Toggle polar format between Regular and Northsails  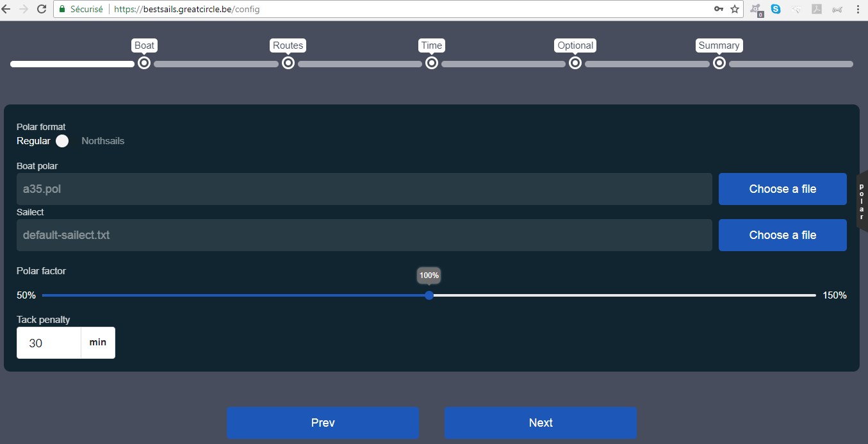click(x=62, y=141)
